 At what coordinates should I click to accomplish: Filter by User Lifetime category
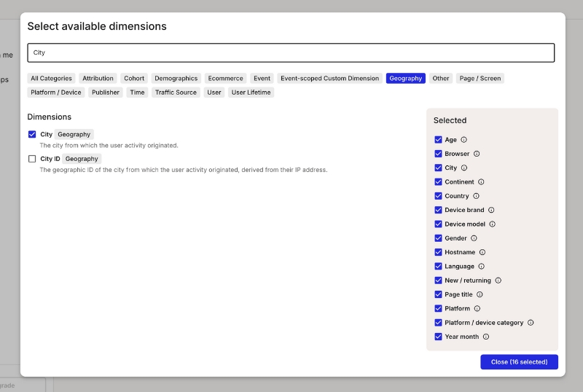click(x=251, y=93)
